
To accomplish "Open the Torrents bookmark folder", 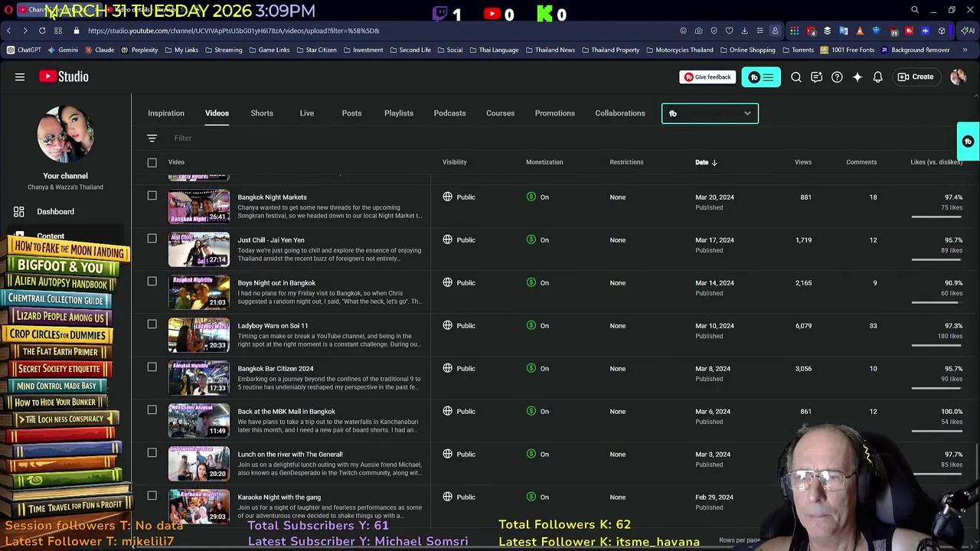I will (x=798, y=50).
